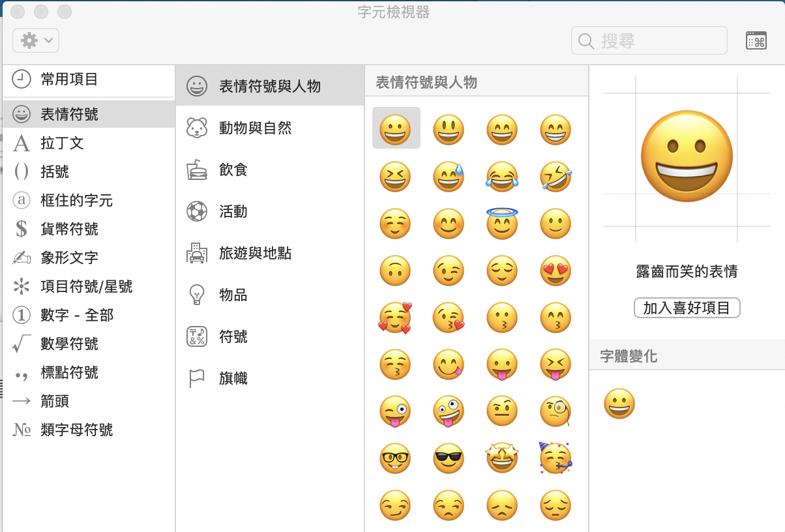The width and height of the screenshot is (785, 532).
Task: Select 飲食 subcategory
Action: tap(270, 170)
